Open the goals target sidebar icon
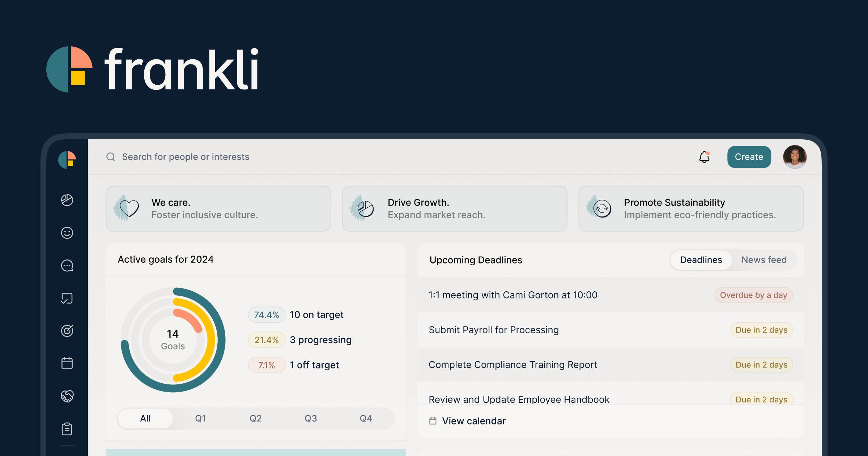 (67, 330)
